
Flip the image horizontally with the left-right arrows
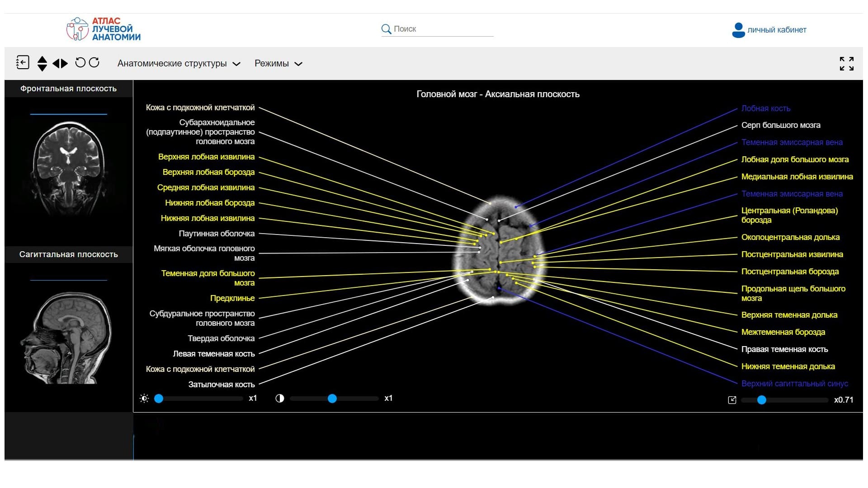click(60, 63)
